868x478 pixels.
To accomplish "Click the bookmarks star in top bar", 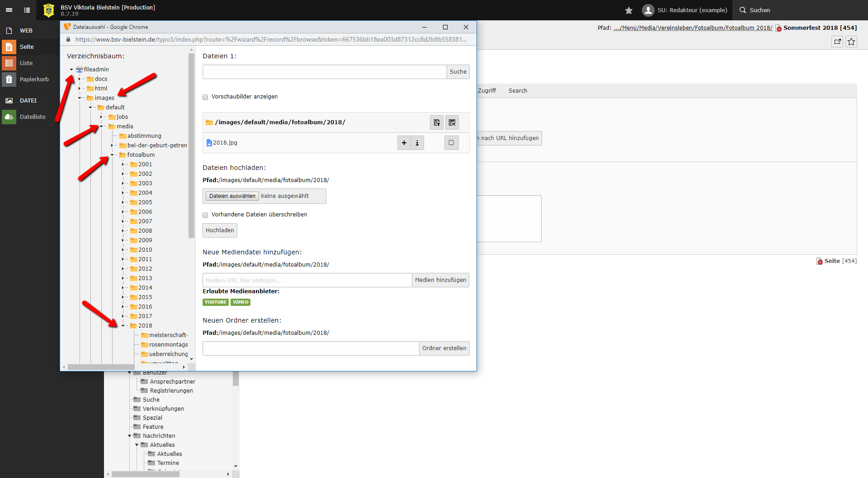I will coord(628,10).
